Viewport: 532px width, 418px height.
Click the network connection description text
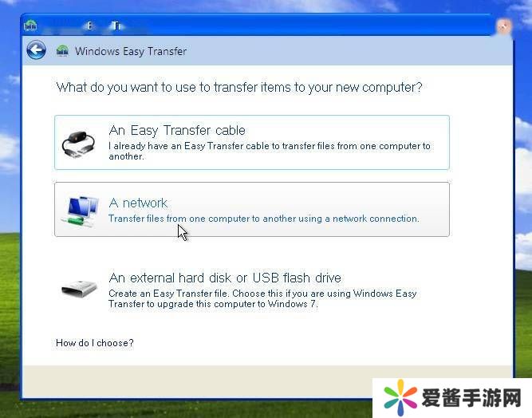click(264, 219)
